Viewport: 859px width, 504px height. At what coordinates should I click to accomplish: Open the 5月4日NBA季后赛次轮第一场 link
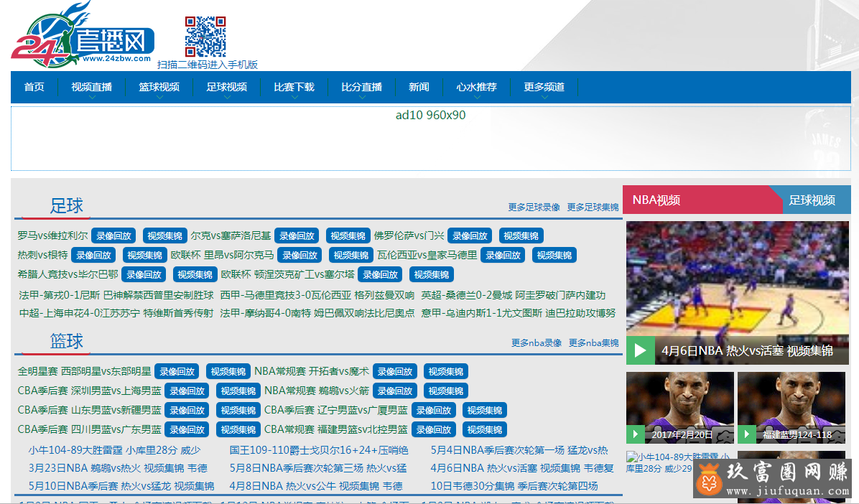click(x=519, y=450)
